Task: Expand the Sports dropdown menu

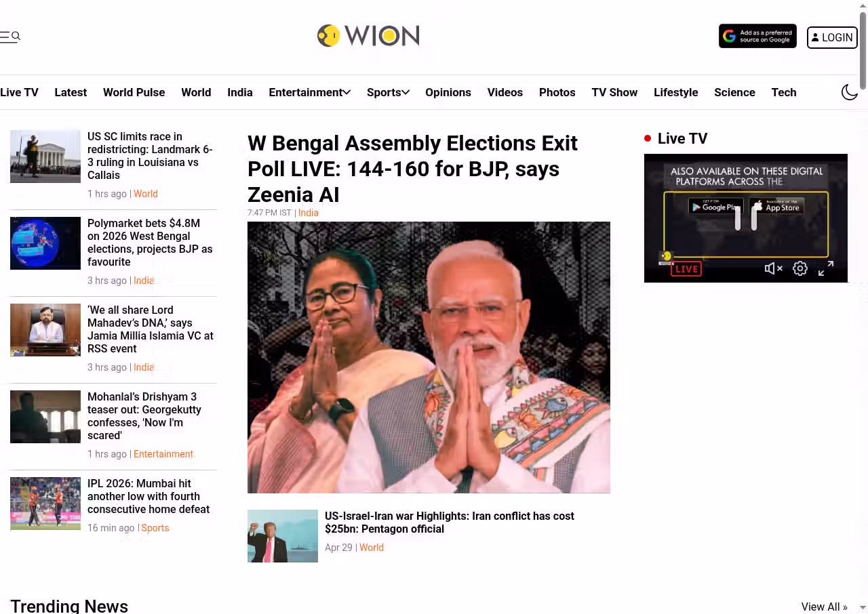Action: pos(388,92)
